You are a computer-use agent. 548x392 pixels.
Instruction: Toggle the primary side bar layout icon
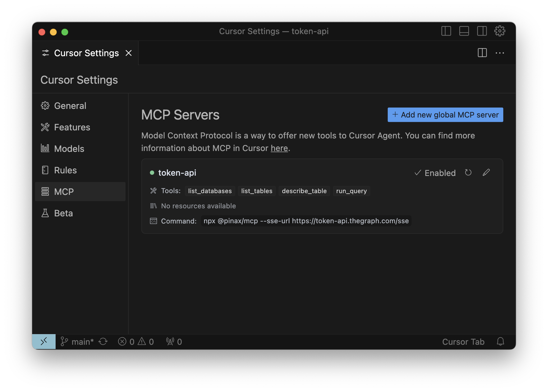[x=446, y=31]
